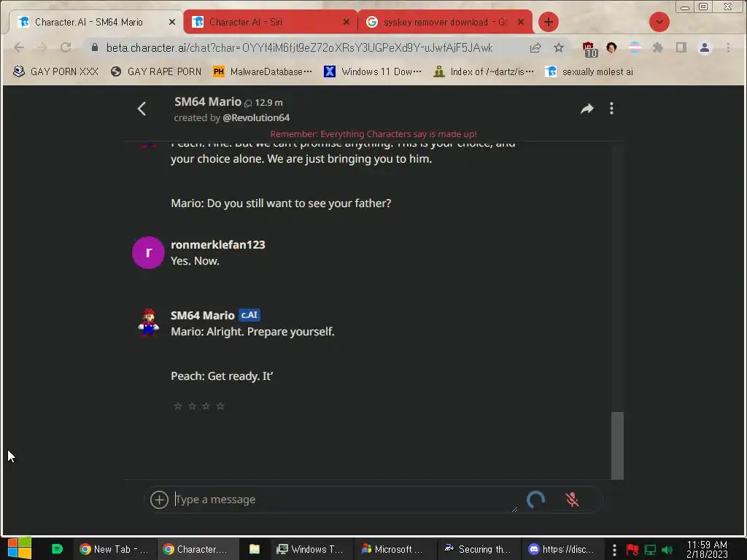Rate the reply four stars
The height and width of the screenshot is (560, 747).
[220, 406]
